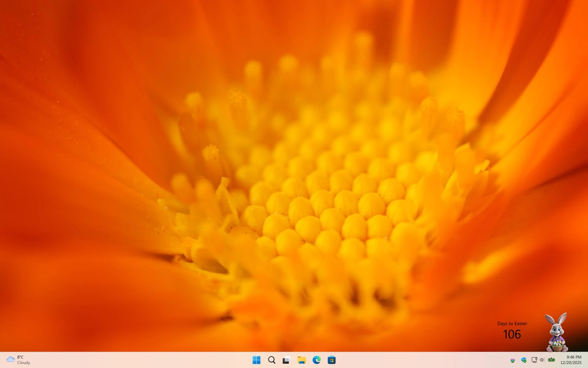The image size is (588, 368).
Task: Open network status tray icon
Action: click(x=534, y=360)
